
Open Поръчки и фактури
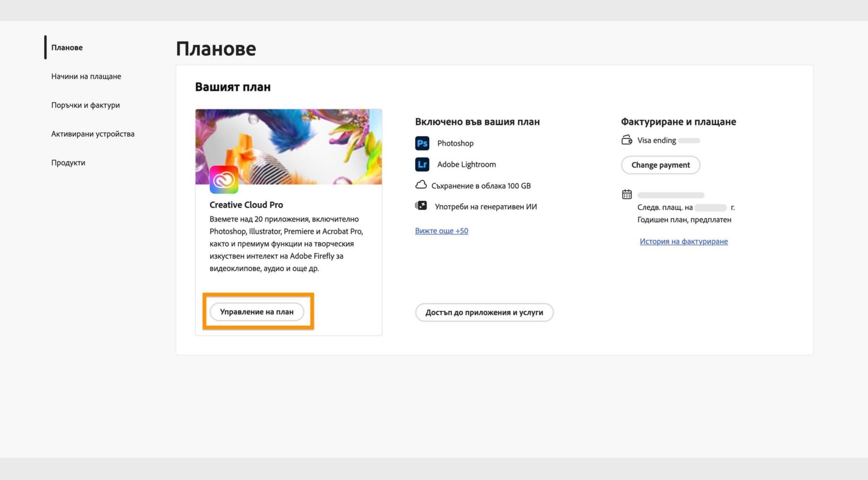click(x=85, y=105)
